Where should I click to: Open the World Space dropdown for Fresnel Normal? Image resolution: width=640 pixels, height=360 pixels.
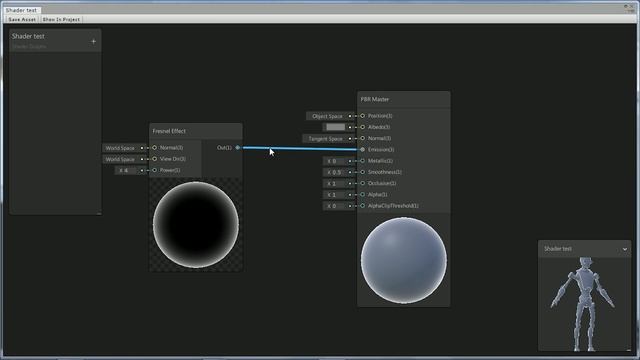[120, 148]
